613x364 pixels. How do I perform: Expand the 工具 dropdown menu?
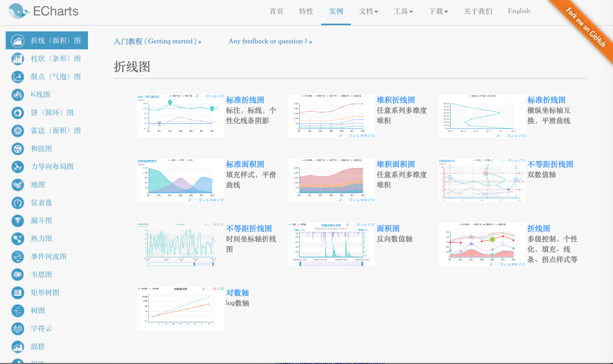(x=403, y=11)
